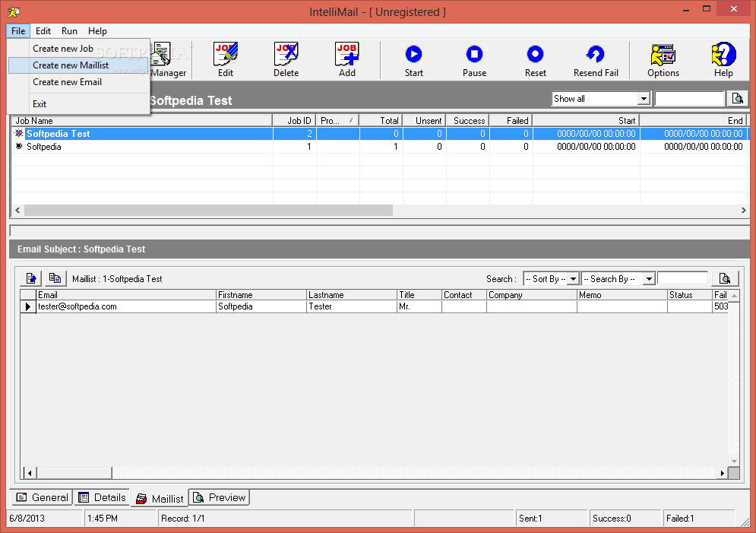
Task: Click the Unsent column header
Action: click(x=424, y=121)
